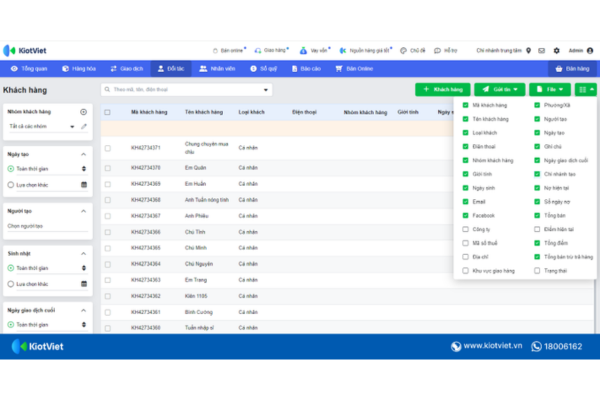Collapse the Ngày tạo filter panel

click(x=83, y=154)
